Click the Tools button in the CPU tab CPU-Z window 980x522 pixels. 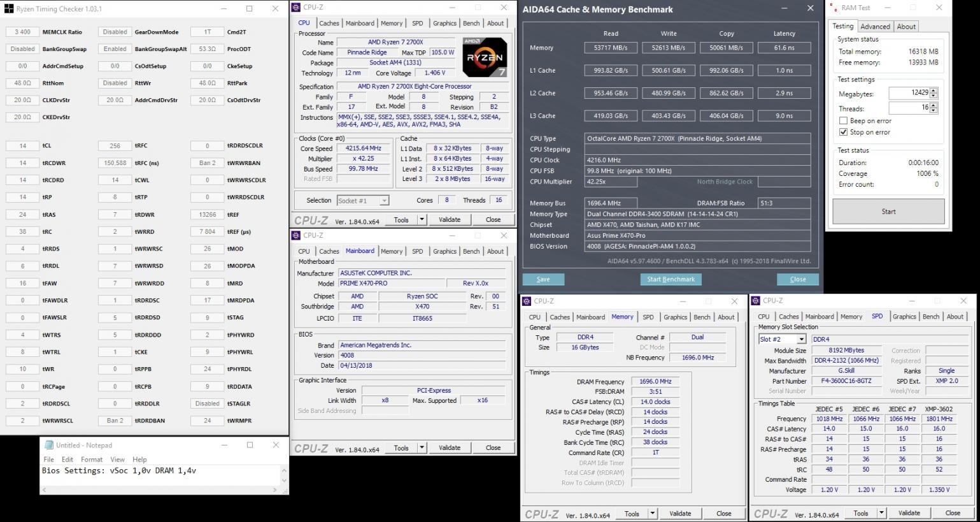coord(401,219)
